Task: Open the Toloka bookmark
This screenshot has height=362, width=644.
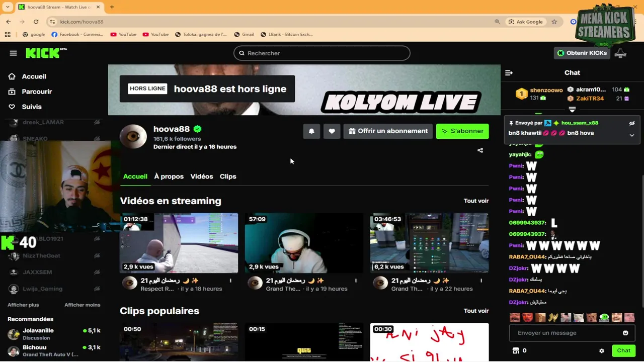Action: [201, 34]
